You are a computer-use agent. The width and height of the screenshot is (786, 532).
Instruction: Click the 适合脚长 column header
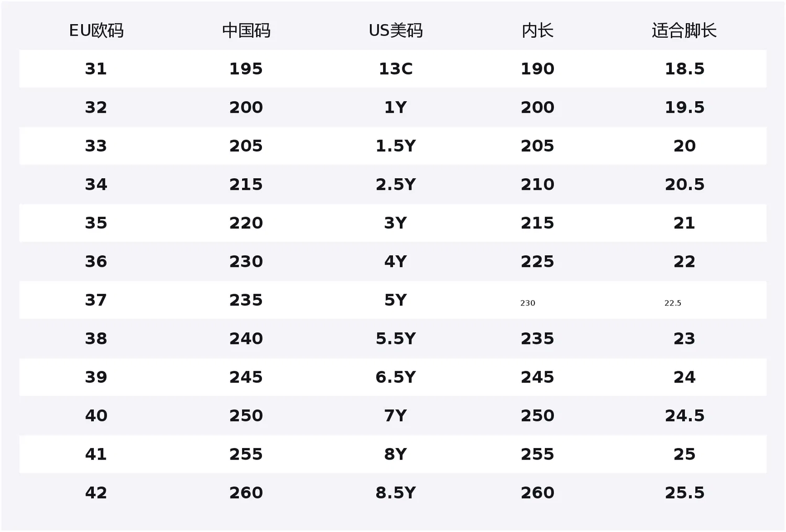coord(684,30)
